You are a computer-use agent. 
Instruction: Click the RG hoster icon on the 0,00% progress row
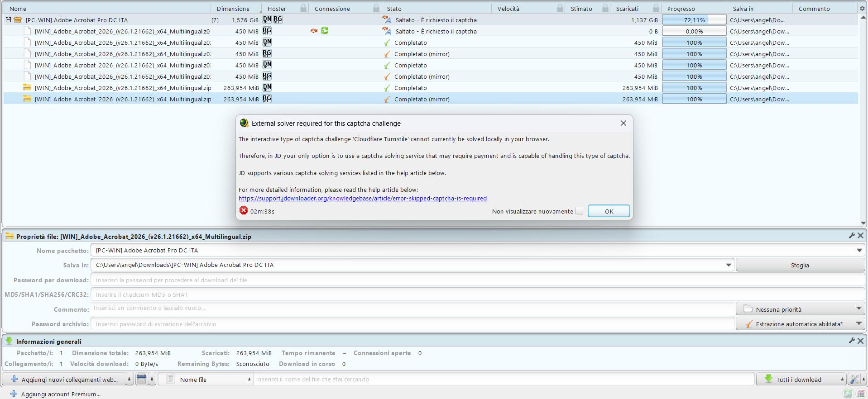pos(267,31)
